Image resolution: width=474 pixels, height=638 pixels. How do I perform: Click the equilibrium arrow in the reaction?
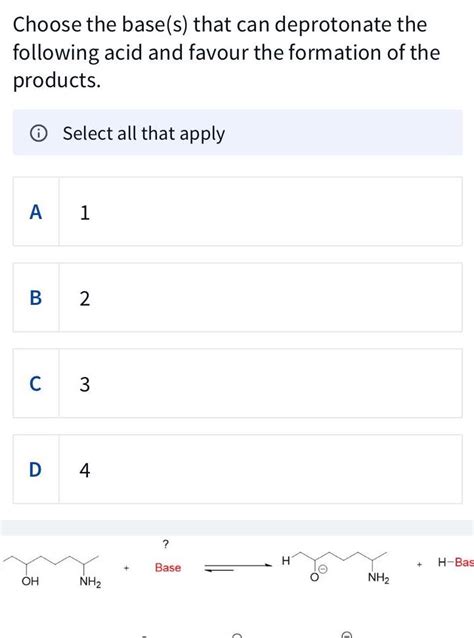coord(238,567)
